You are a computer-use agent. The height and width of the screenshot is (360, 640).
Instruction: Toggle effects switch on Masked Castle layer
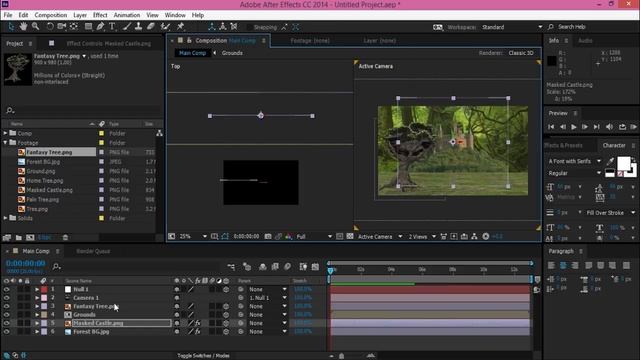[198, 323]
